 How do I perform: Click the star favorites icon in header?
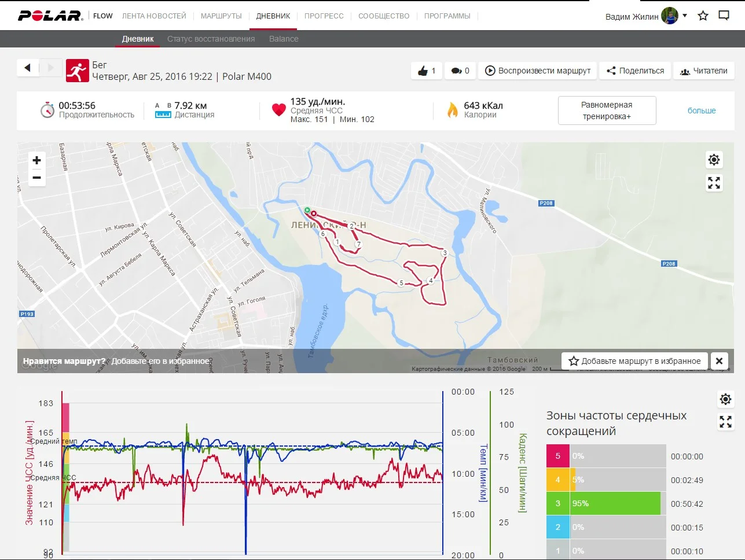703,16
